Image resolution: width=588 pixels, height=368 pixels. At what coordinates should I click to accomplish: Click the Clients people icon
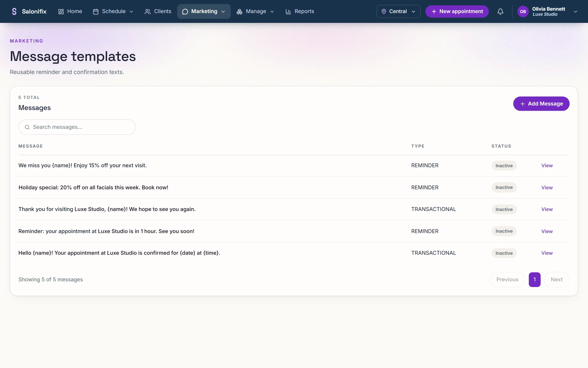[147, 11]
